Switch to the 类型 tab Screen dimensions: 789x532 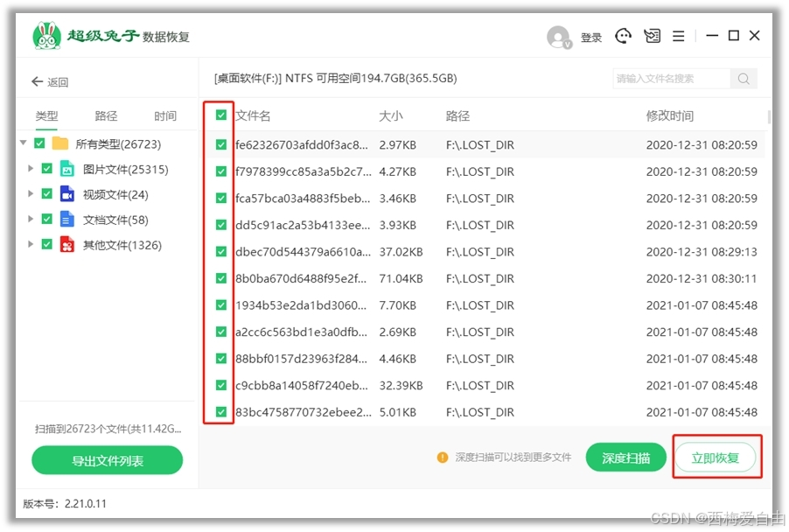pyautogui.click(x=46, y=116)
